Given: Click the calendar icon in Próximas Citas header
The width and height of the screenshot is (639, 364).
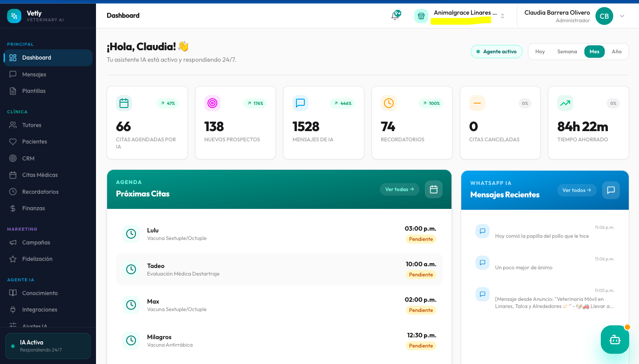Looking at the screenshot, I should (x=434, y=189).
